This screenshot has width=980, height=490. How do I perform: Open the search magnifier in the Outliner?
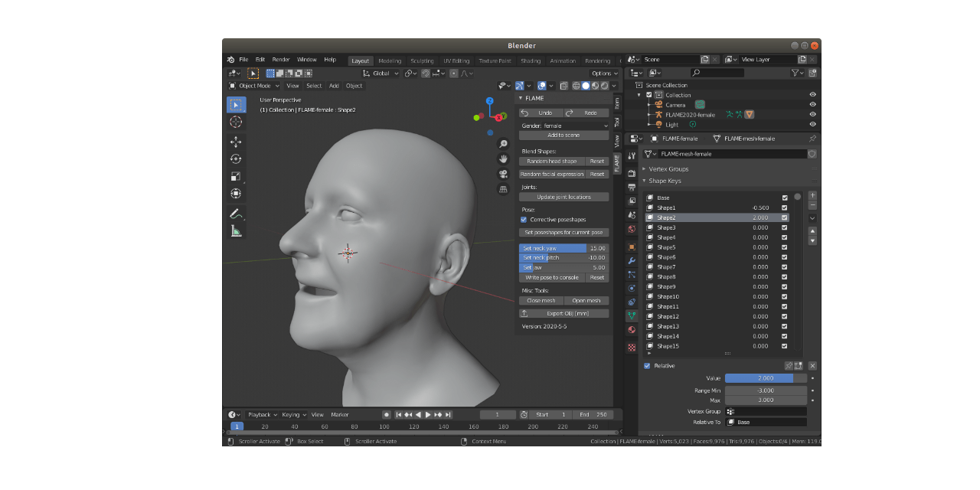click(695, 73)
